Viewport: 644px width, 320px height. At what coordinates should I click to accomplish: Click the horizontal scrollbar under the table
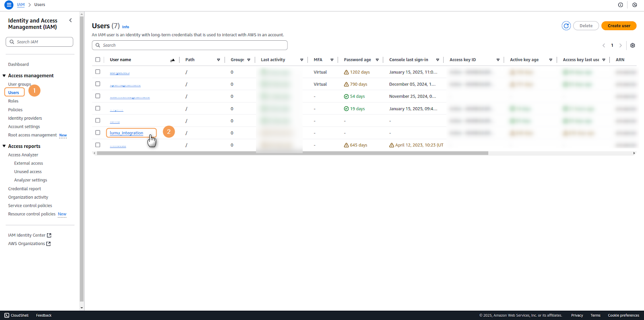(292, 153)
